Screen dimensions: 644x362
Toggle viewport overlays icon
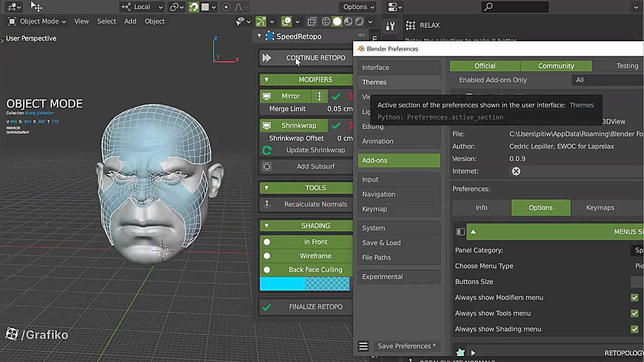pyautogui.click(x=286, y=21)
